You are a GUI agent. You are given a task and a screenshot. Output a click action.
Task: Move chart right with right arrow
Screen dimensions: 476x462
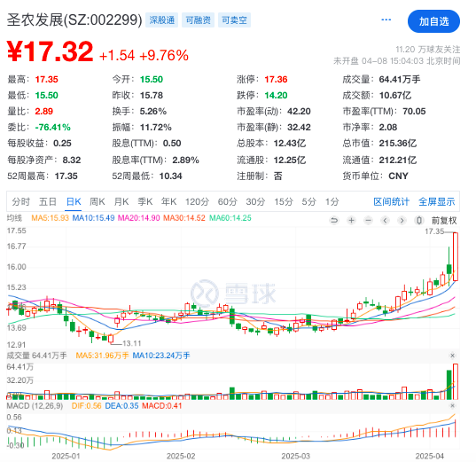pos(402,220)
